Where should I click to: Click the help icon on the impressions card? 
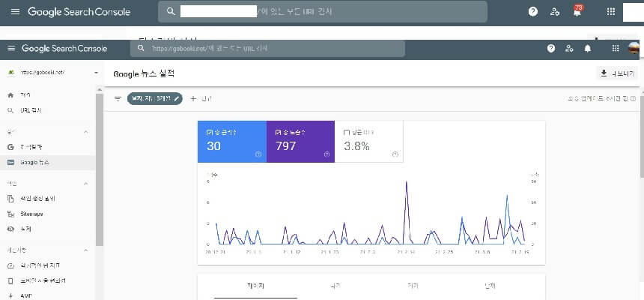326,154
